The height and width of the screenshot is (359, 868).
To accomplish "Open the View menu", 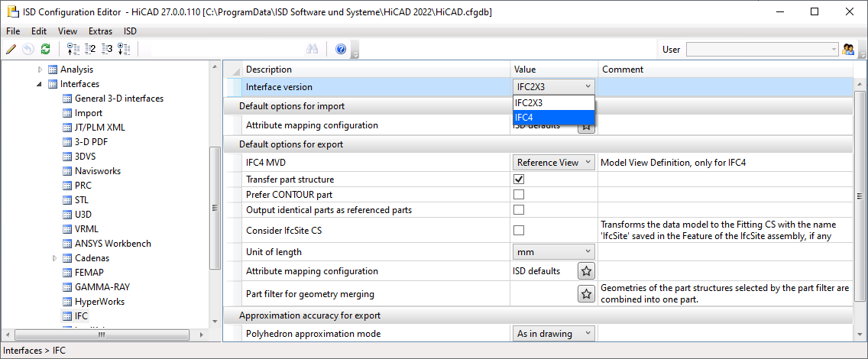I will [67, 31].
